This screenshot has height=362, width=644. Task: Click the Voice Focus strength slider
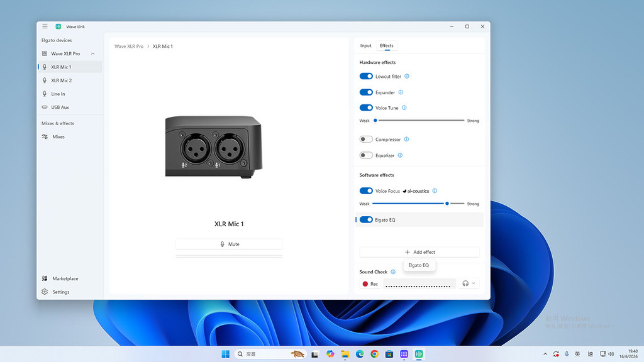click(418, 204)
